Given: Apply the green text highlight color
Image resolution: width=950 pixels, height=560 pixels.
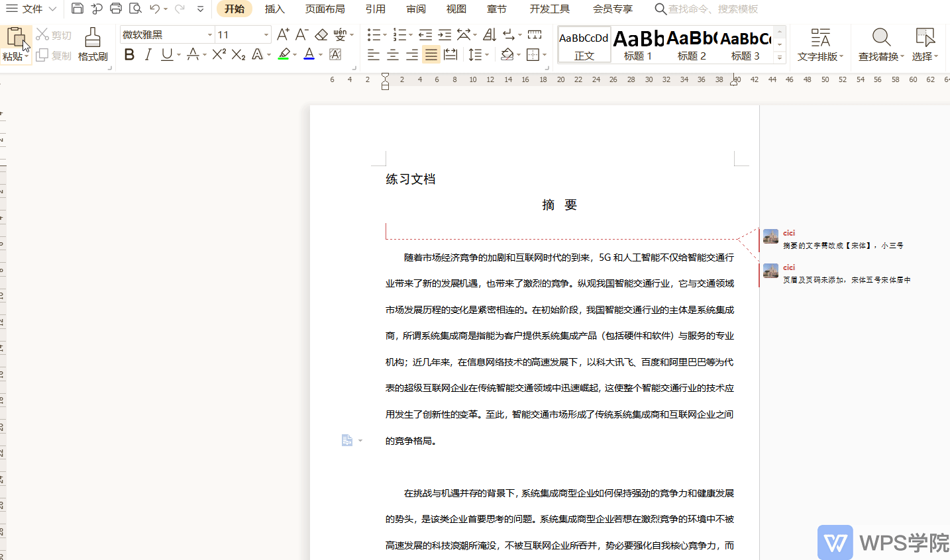Looking at the screenshot, I should click(284, 54).
